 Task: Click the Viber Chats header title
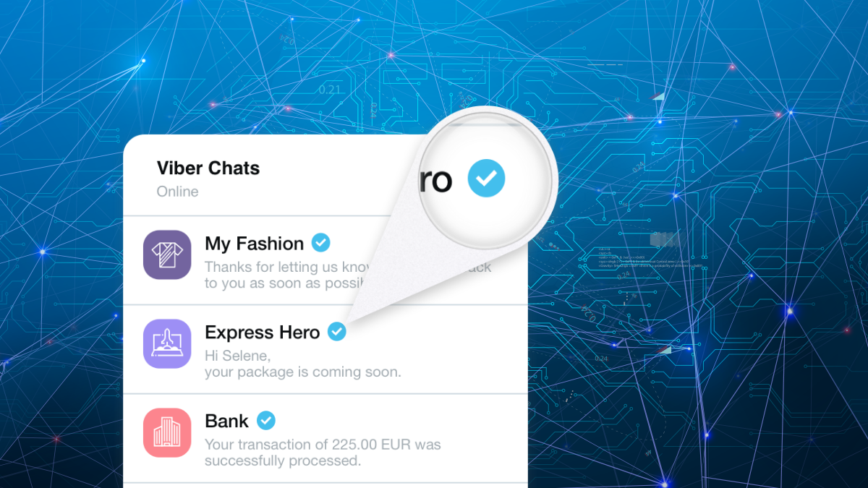click(x=208, y=168)
